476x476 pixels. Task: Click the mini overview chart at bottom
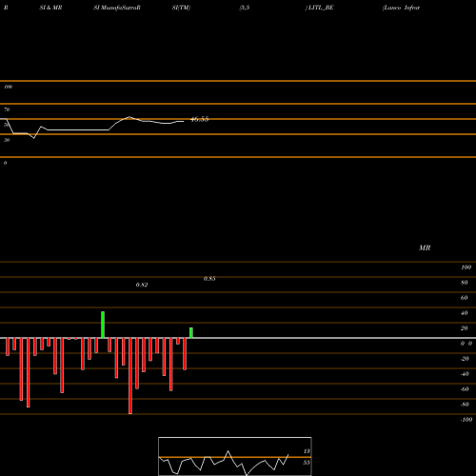[235, 456]
